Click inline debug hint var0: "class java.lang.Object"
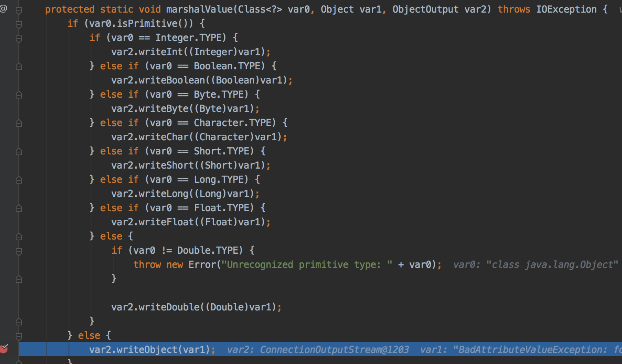The image size is (622, 364). 536,265
